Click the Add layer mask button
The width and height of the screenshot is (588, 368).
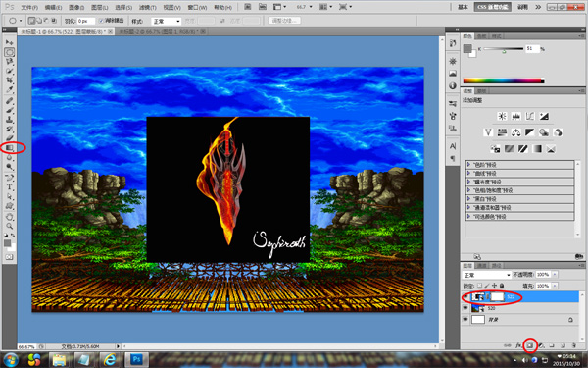point(530,345)
